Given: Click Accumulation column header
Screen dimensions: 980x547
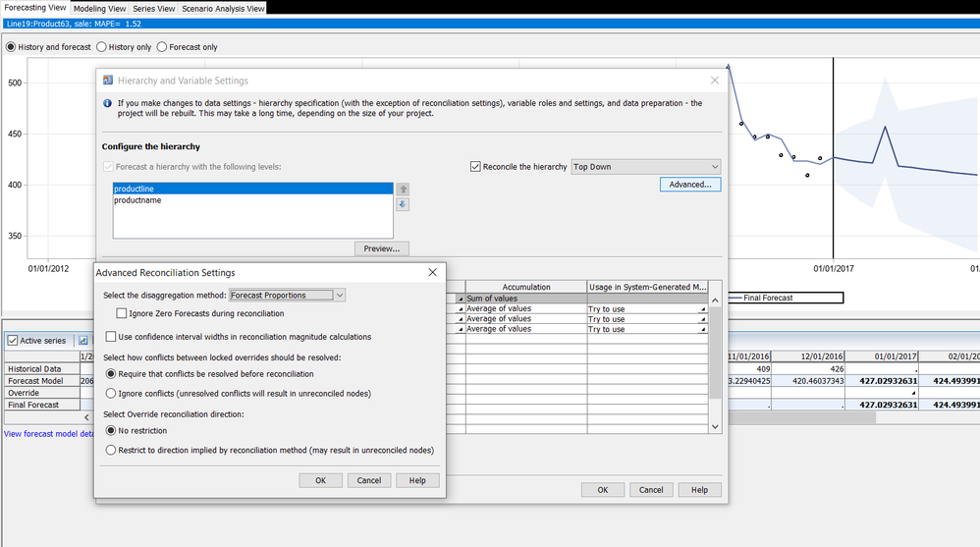Looking at the screenshot, I should 526,287.
